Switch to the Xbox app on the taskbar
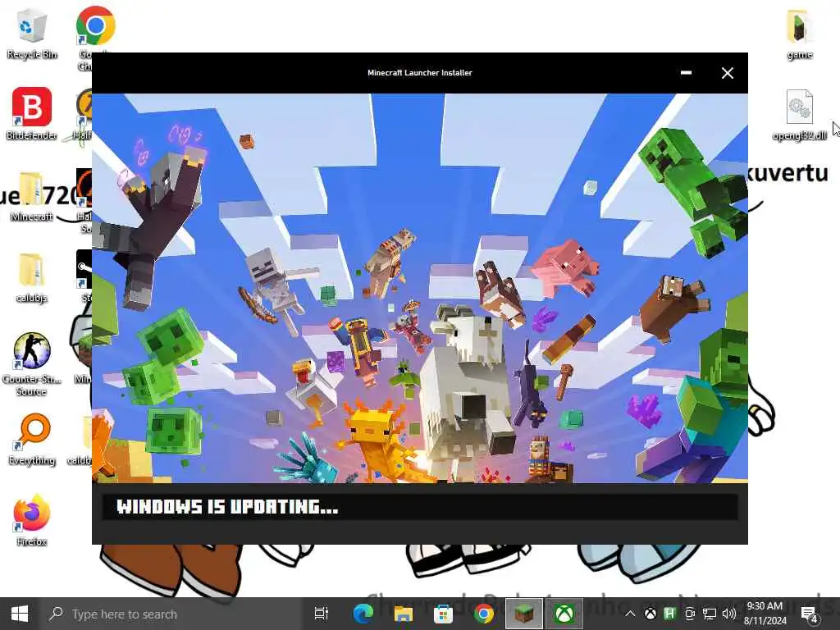 564,614
